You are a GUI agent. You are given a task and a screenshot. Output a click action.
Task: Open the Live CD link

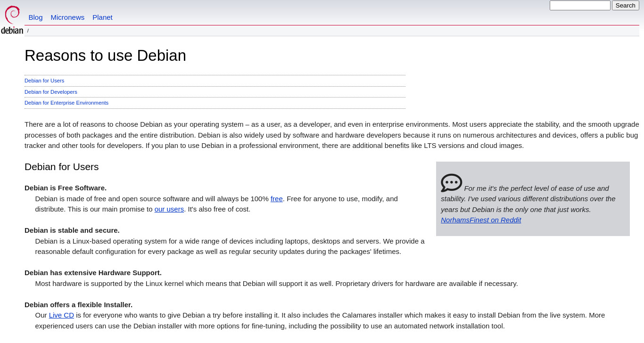pyautogui.click(x=61, y=315)
